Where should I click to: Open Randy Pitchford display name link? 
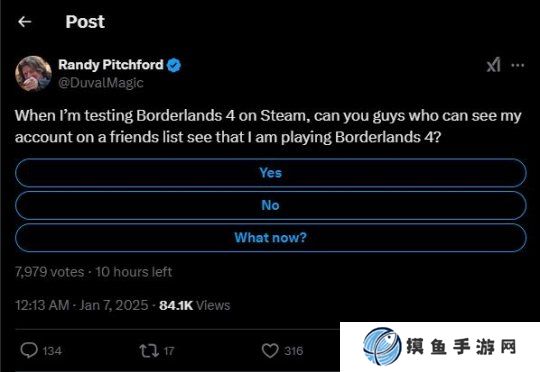[111, 65]
